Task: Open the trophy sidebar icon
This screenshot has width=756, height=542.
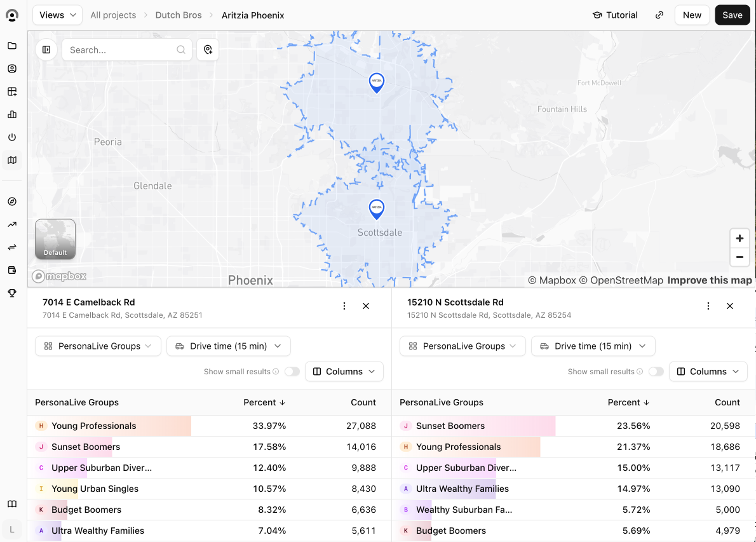Action: tap(12, 293)
